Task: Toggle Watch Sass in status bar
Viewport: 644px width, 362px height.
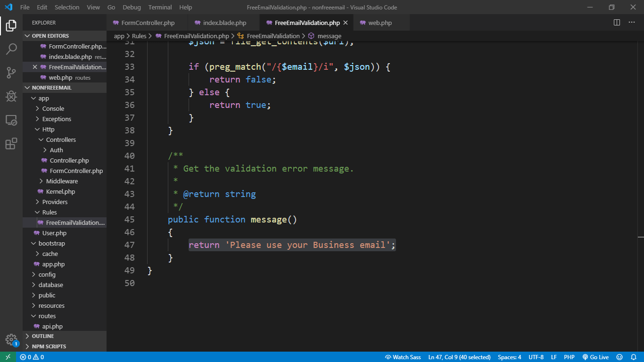Action: click(403, 357)
